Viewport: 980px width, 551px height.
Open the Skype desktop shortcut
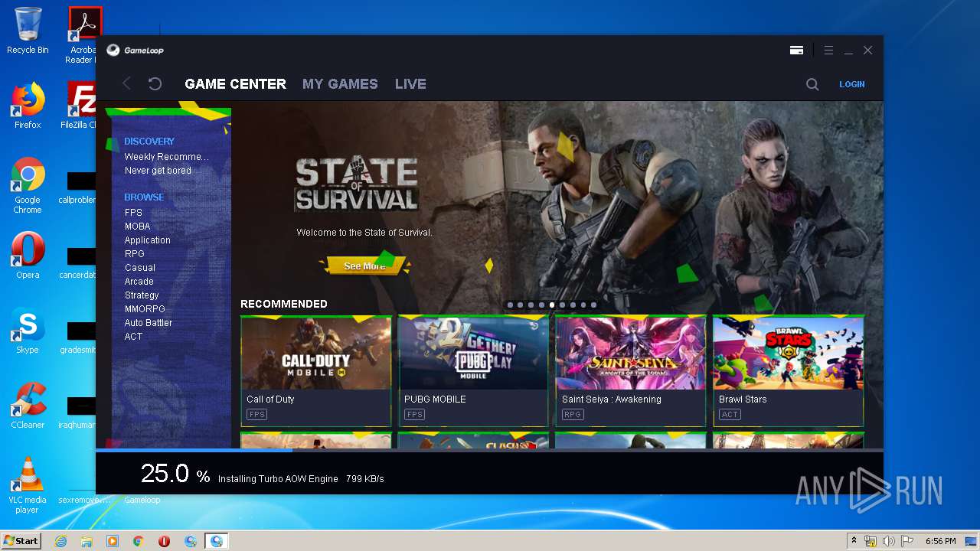click(x=28, y=331)
